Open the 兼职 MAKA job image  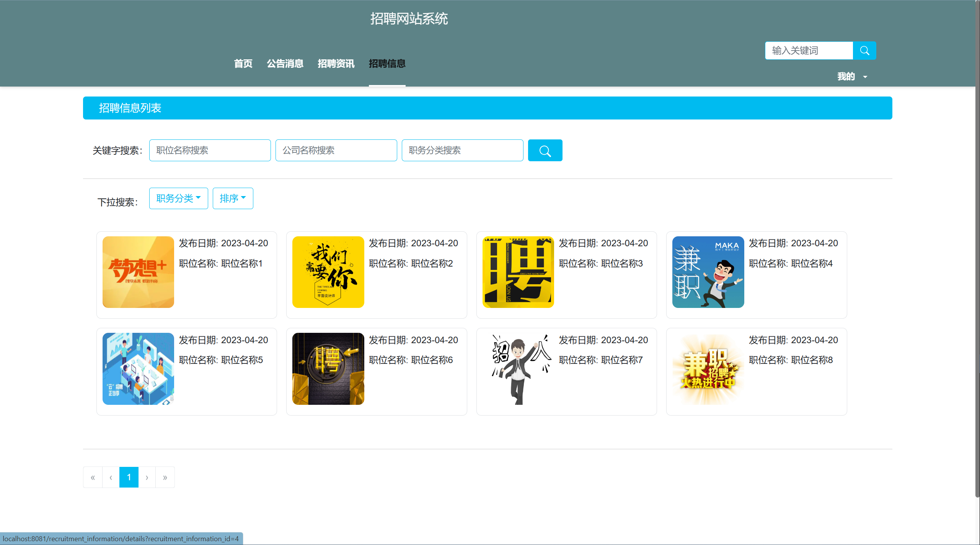pos(708,272)
